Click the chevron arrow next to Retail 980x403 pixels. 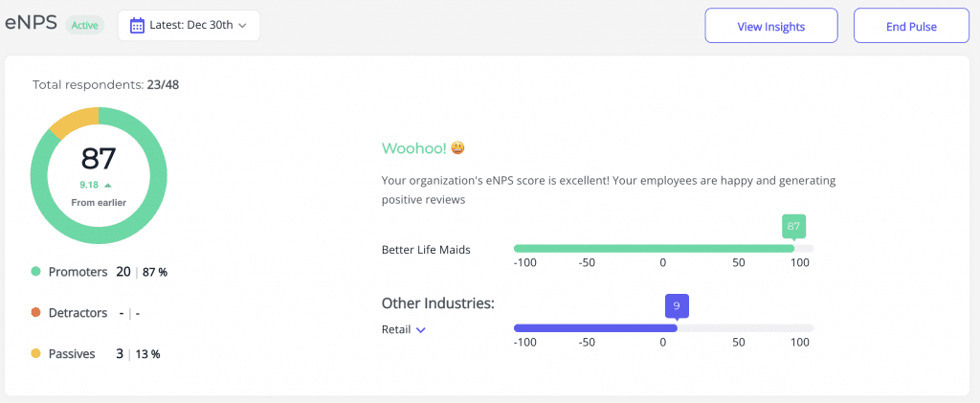coord(420,329)
